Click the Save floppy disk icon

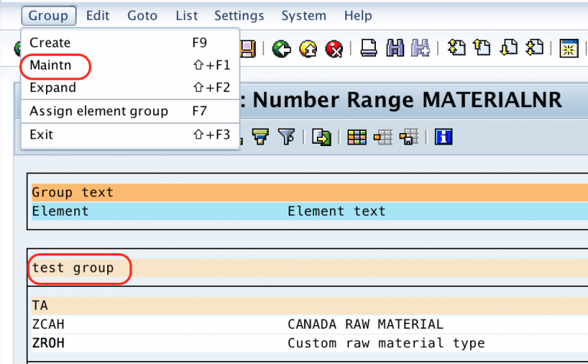[x=248, y=49]
